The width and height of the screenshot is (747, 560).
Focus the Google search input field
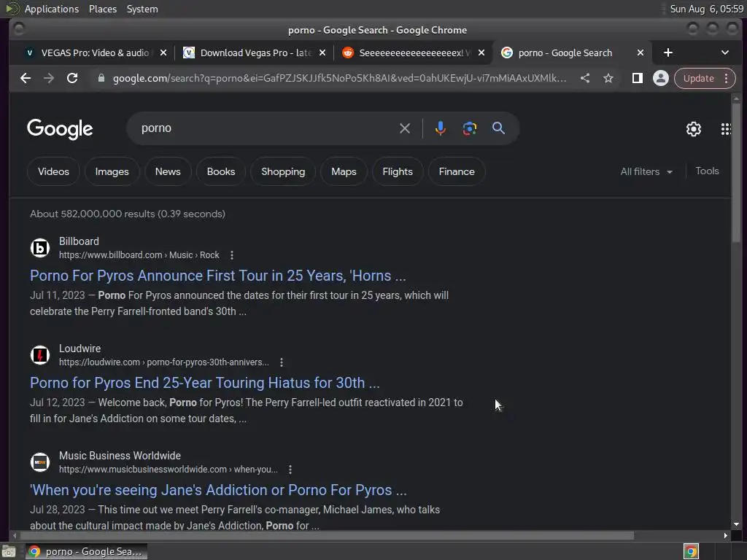(x=267, y=128)
